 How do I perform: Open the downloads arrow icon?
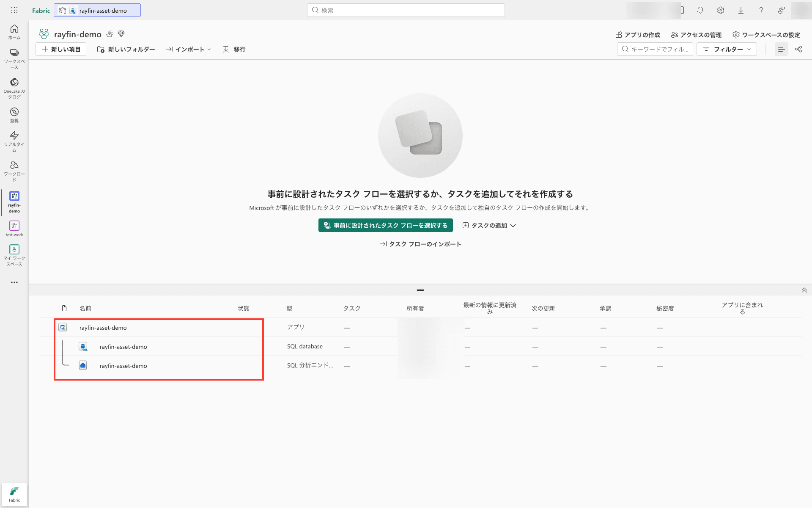point(741,10)
